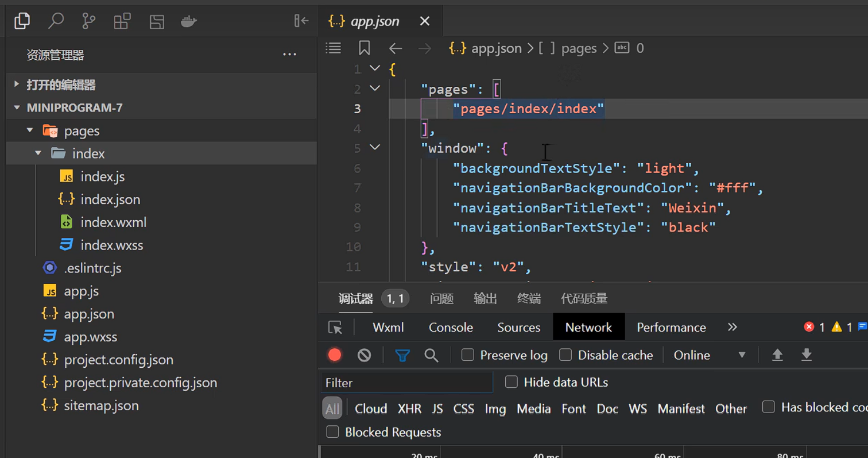The width and height of the screenshot is (868, 458).
Task: Click the red record network log button
Action: (335, 355)
